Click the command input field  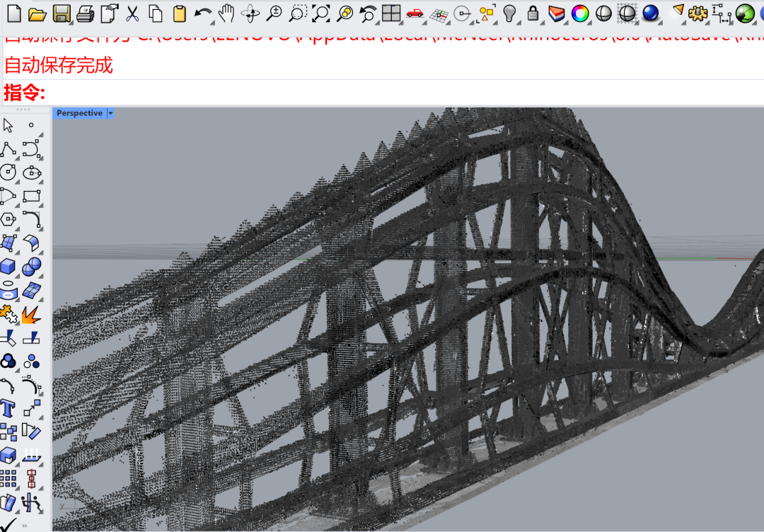tap(405, 92)
